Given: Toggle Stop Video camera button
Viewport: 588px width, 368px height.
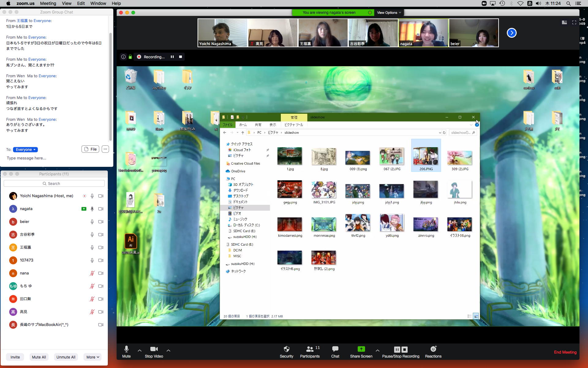Looking at the screenshot, I should point(154,349).
